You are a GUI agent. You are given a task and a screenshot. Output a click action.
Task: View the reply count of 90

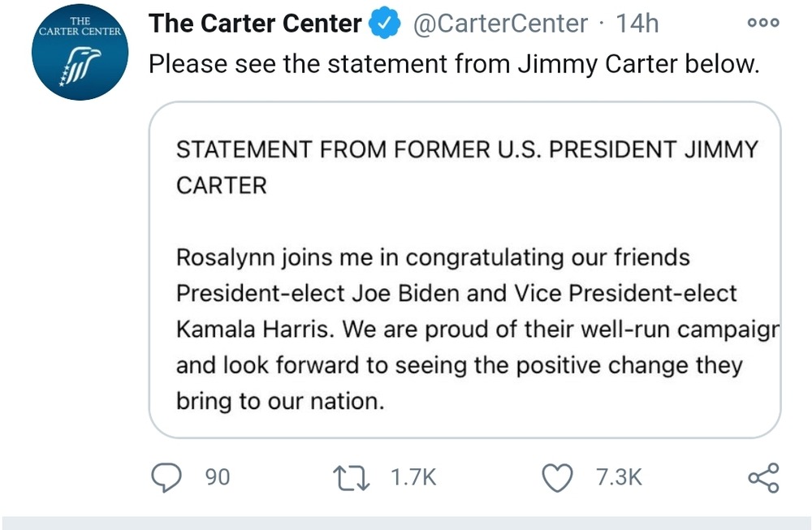[218, 478]
